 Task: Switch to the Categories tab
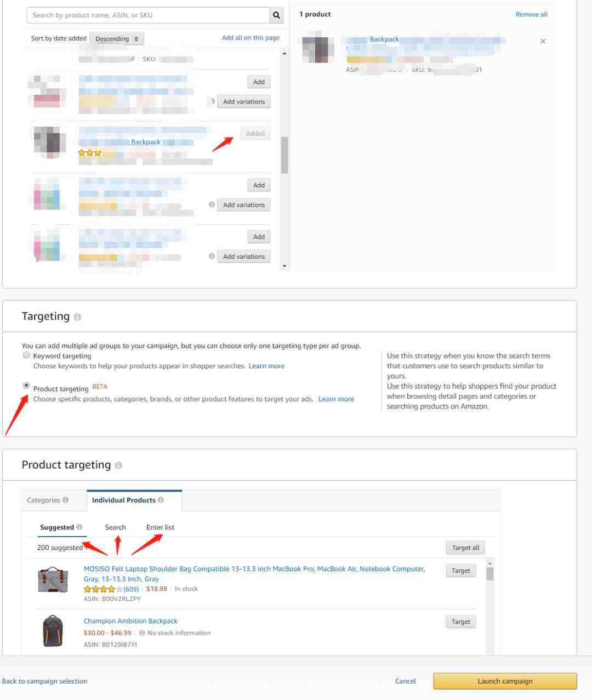click(48, 500)
